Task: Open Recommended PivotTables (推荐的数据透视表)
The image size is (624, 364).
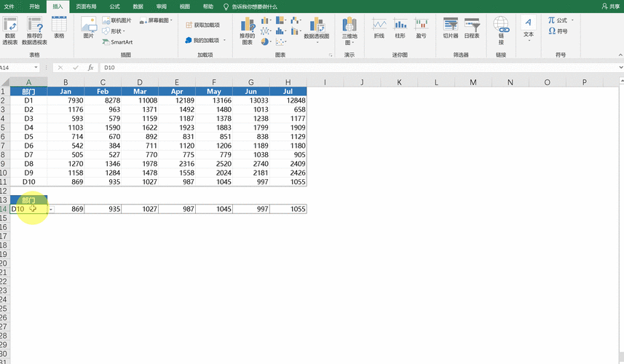Action: point(35,31)
